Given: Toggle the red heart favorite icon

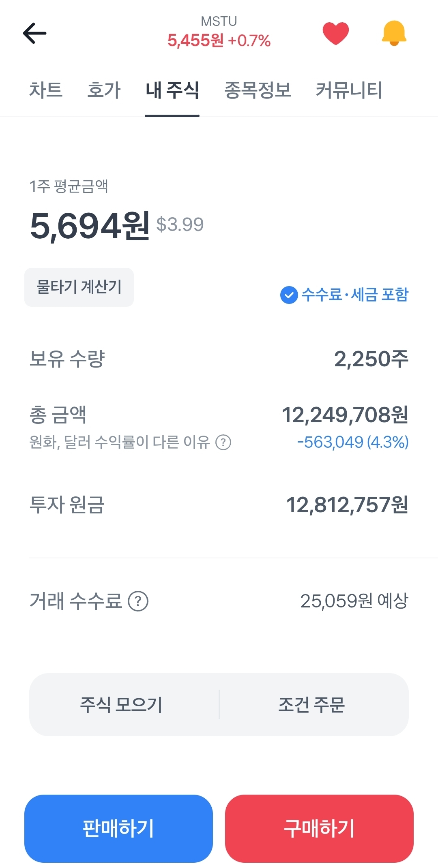Looking at the screenshot, I should pyautogui.click(x=335, y=33).
